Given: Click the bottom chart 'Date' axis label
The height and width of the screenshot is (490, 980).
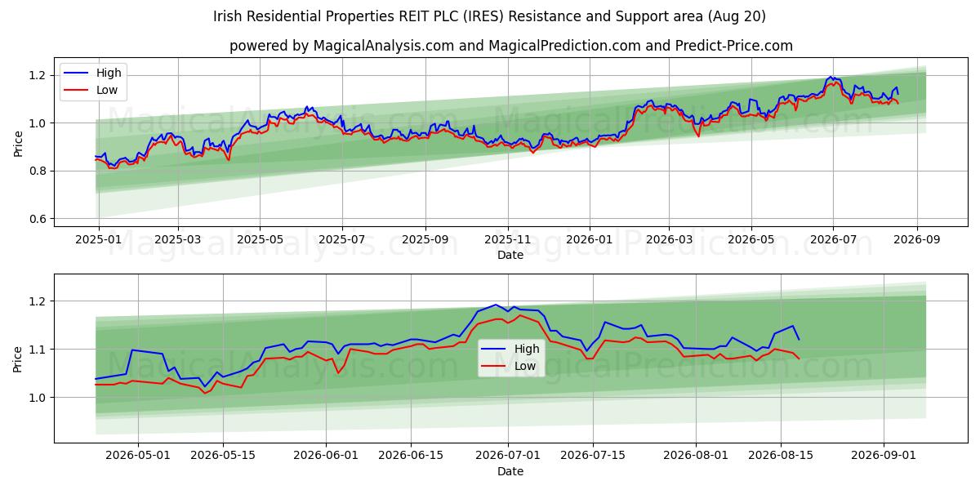Looking at the screenshot, I should pyautogui.click(x=510, y=471).
